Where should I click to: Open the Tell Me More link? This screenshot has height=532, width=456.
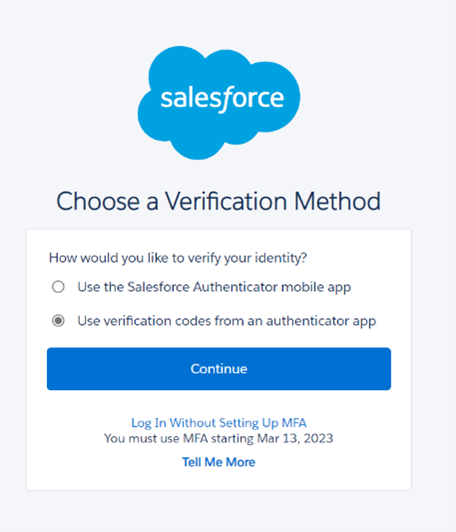[x=219, y=462]
